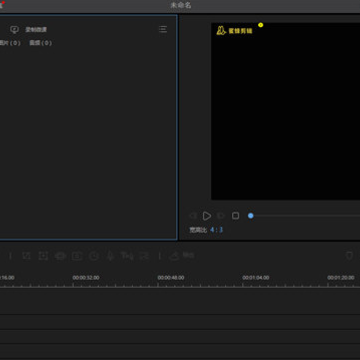Change the 4:3 aspect ratio value
The height and width of the screenshot is (360, 360).
coord(216,230)
